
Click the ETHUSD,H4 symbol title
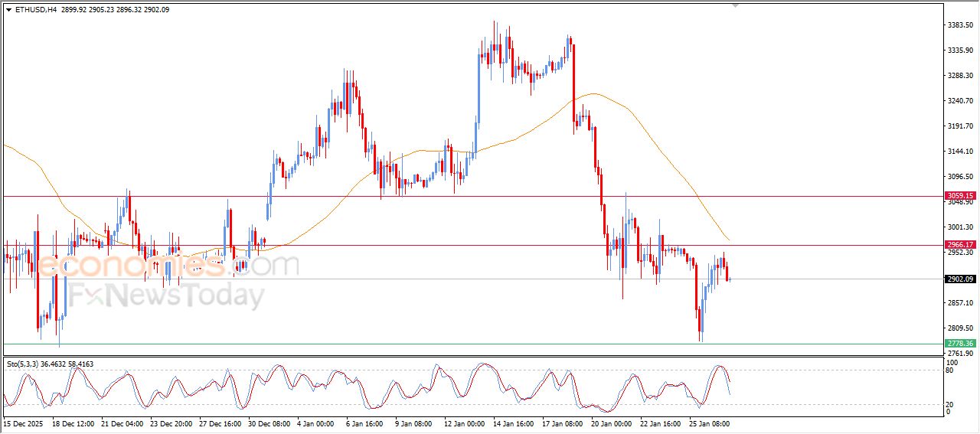(35, 10)
